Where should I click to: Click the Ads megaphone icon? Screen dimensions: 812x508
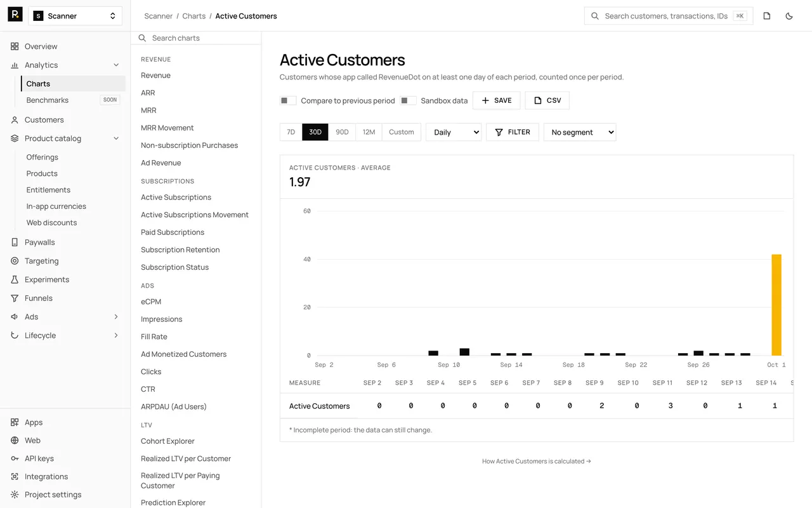[15, 317]
